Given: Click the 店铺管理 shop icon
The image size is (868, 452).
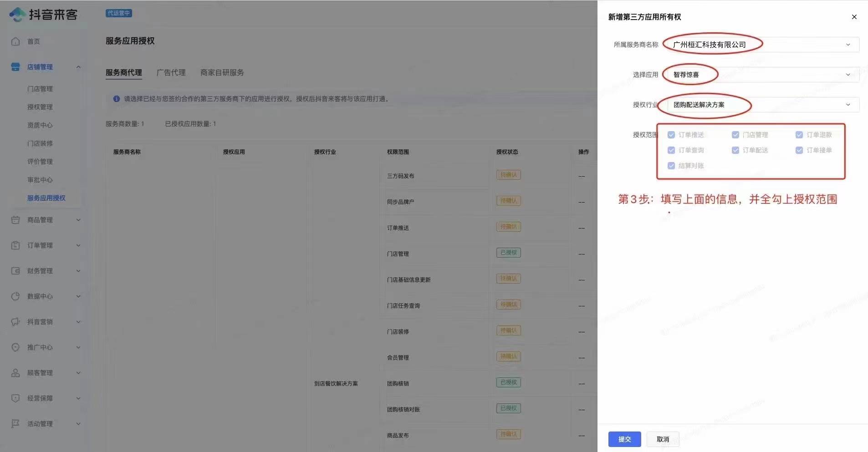Looking at the screenshot, I should (15, 67).
